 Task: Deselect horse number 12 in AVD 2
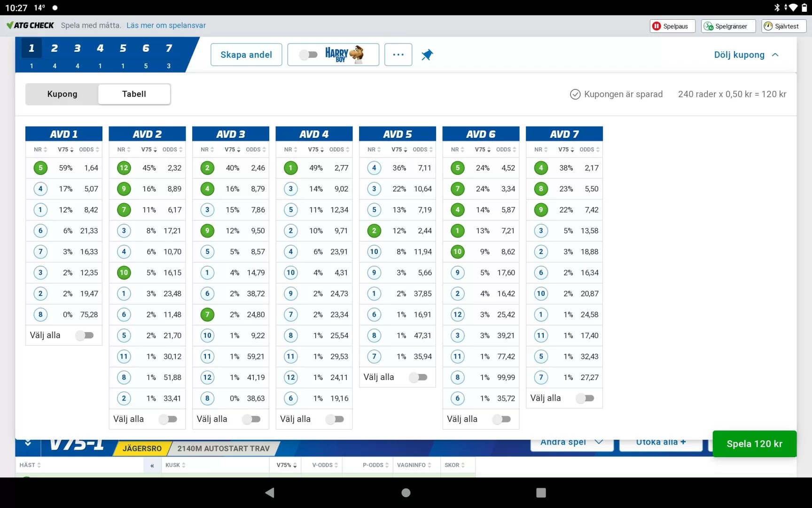124,168
